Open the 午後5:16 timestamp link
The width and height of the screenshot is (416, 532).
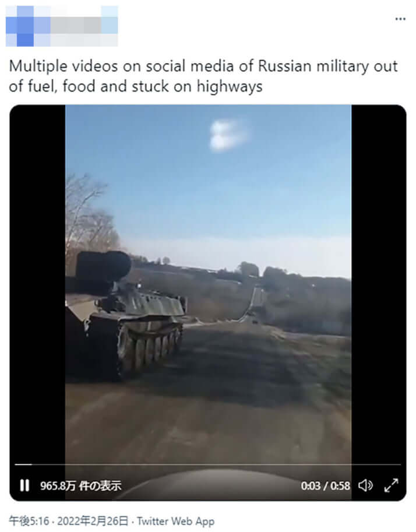click(29, 521)
